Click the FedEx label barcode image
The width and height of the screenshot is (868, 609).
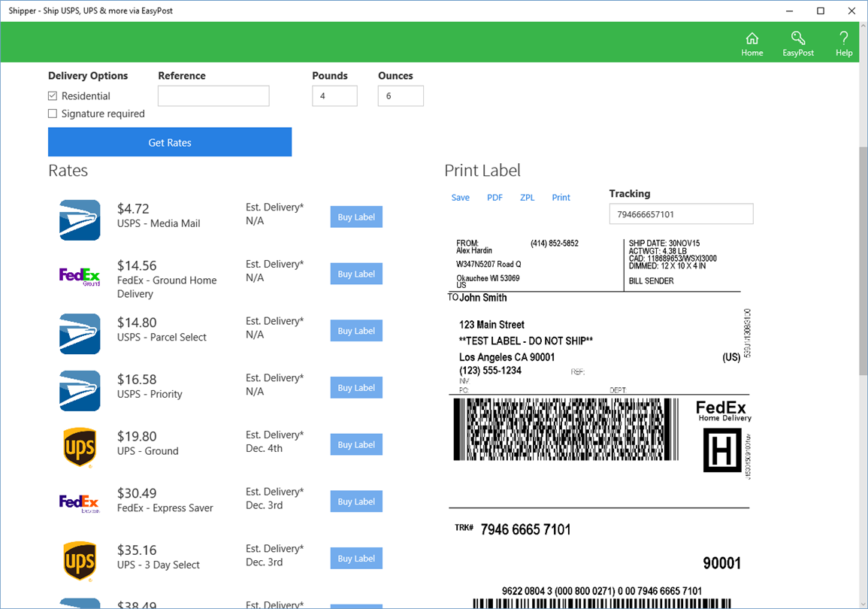tap(566, 429)
